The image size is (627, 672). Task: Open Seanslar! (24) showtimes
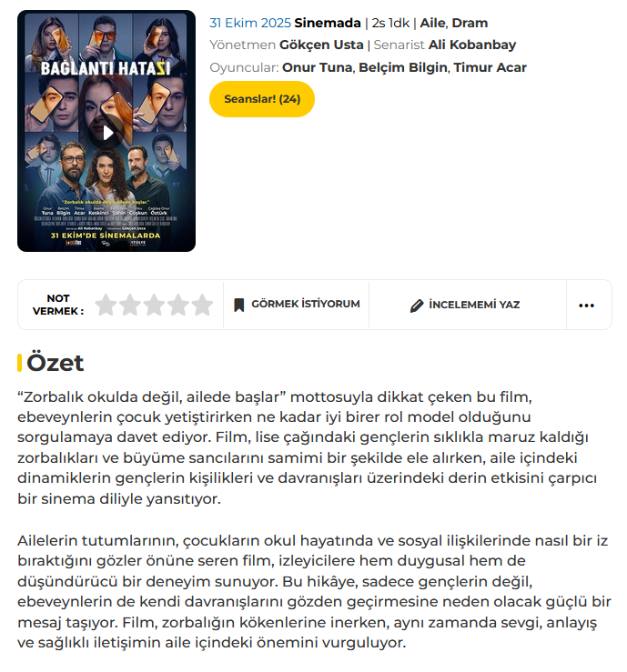[x=262, y=99]
